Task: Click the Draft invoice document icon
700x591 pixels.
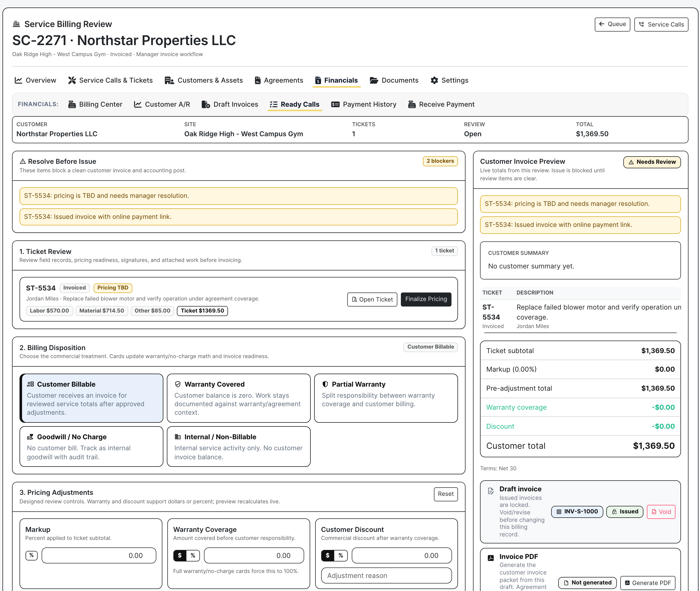Action: (491, 491)
